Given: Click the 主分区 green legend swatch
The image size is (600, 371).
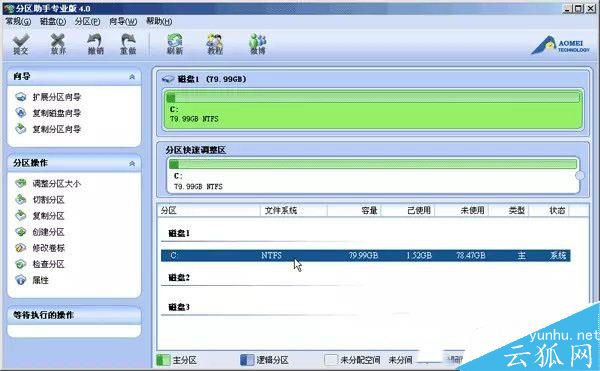Looking at the screenshot, I should (163, 360).
